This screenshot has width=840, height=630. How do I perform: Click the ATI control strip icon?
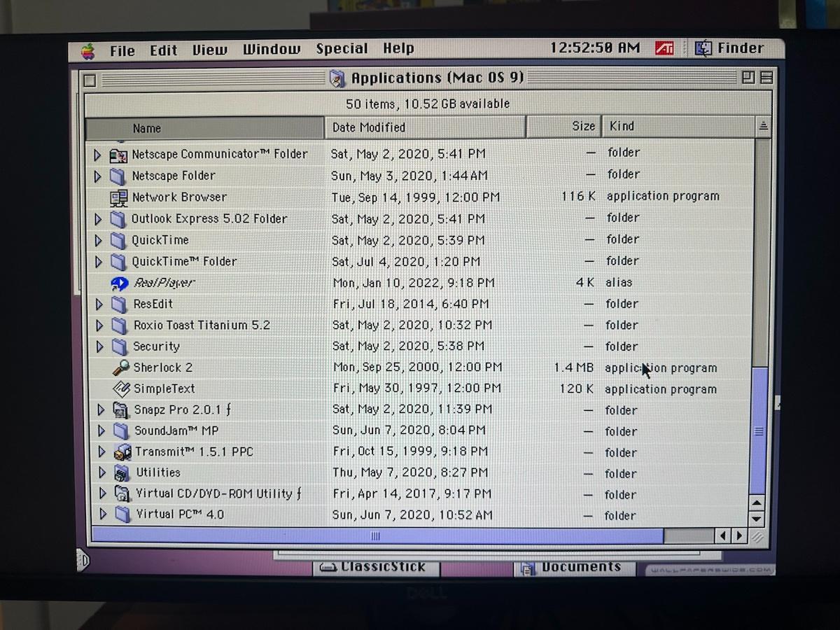[x=664, y=48]
